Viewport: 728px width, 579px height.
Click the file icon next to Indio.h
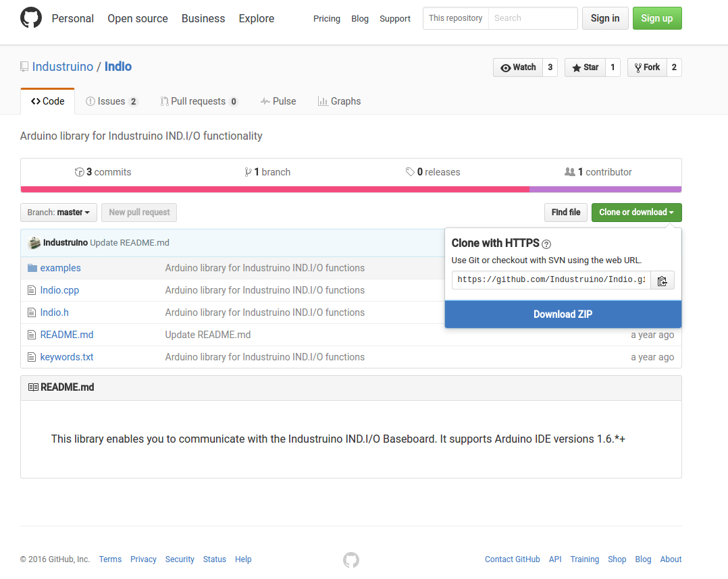(x=32, y=312)
